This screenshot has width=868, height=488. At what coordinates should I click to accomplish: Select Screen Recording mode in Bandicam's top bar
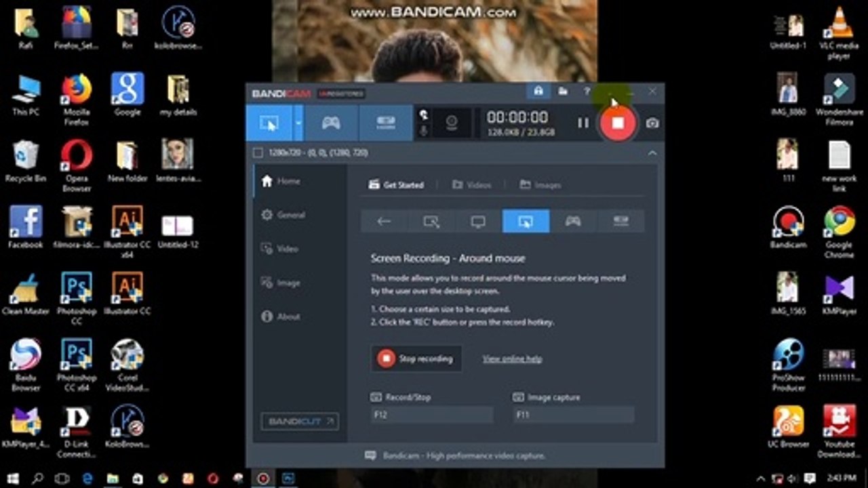tap(270, 123)
